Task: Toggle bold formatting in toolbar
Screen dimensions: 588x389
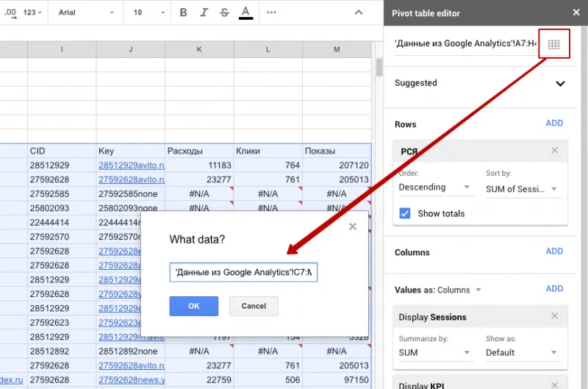Action: (x=183, y=13)
